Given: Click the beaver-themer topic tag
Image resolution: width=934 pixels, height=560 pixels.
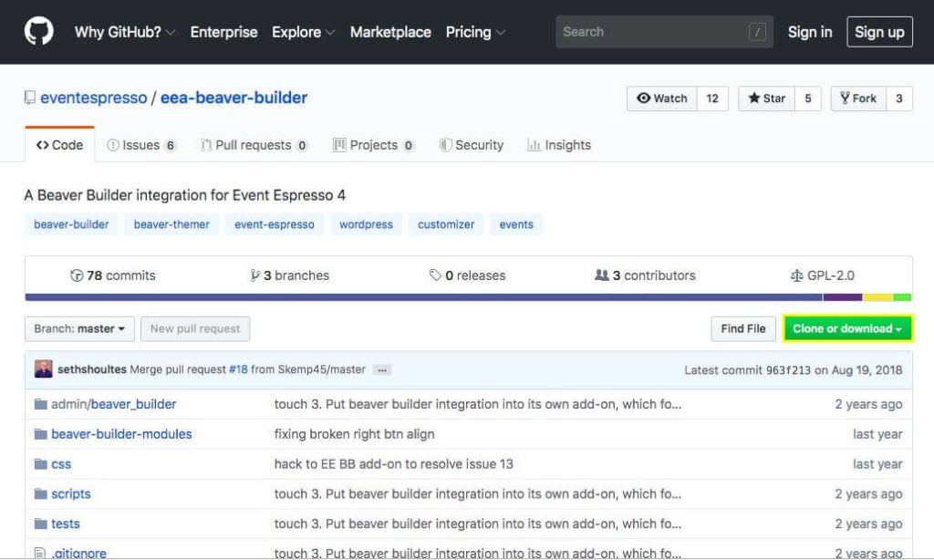Looking at the screenshot, I should (x=171, y=224).
